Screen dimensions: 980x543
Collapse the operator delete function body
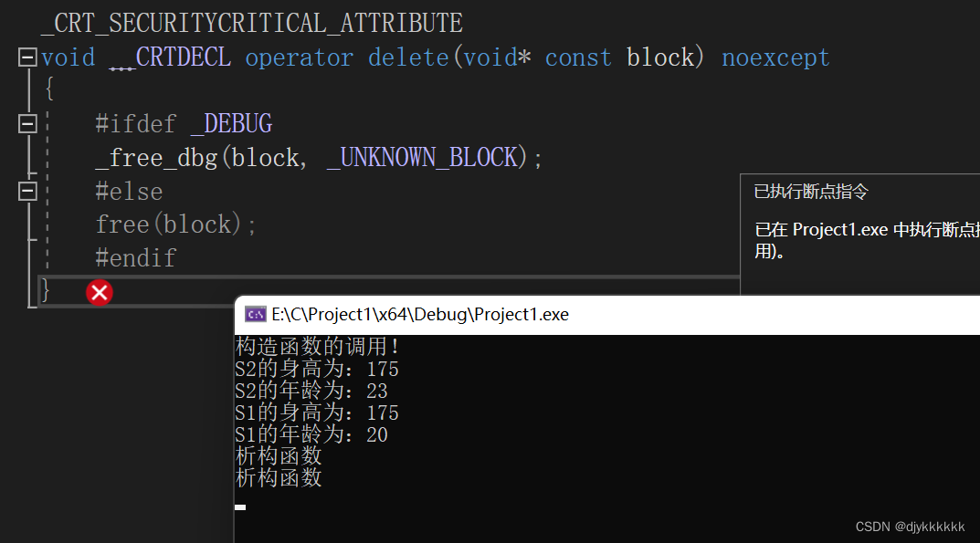click(x=26, y=57)
